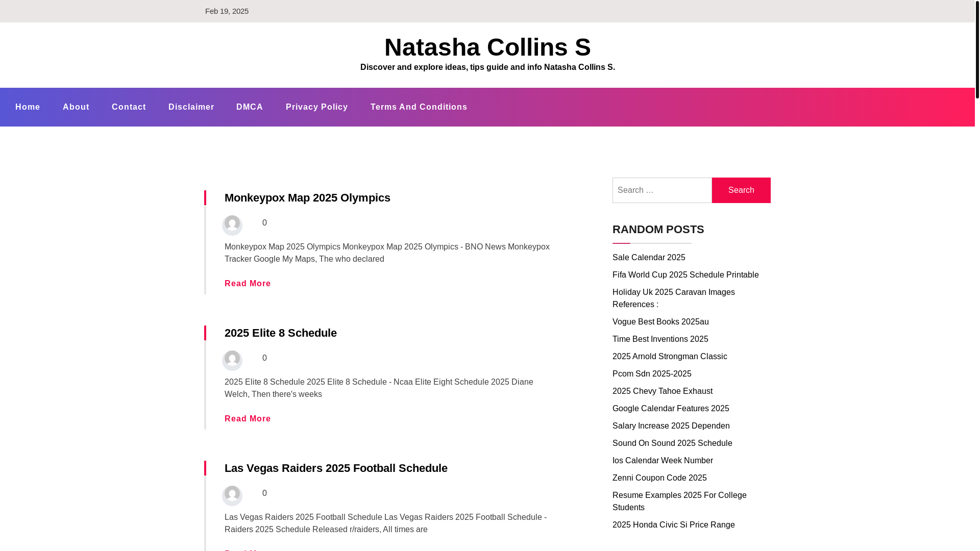Open 2025 Honda Civic Si Price Range
The width and height of the screenshot is (980, 551).
(674, 525)
